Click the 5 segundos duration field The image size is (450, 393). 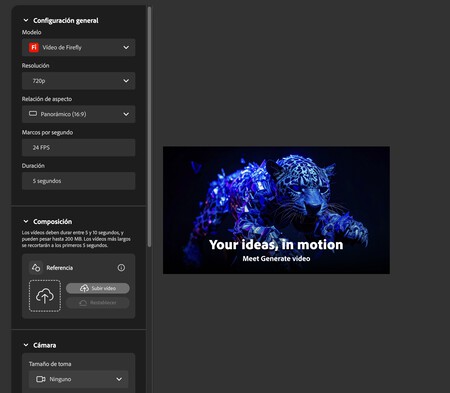pyautogui.click(x=79, y=181)
